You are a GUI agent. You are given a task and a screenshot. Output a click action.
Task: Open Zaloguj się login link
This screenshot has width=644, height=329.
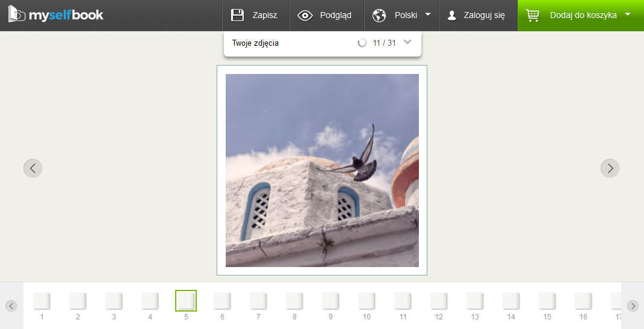(x=484, y=16)
